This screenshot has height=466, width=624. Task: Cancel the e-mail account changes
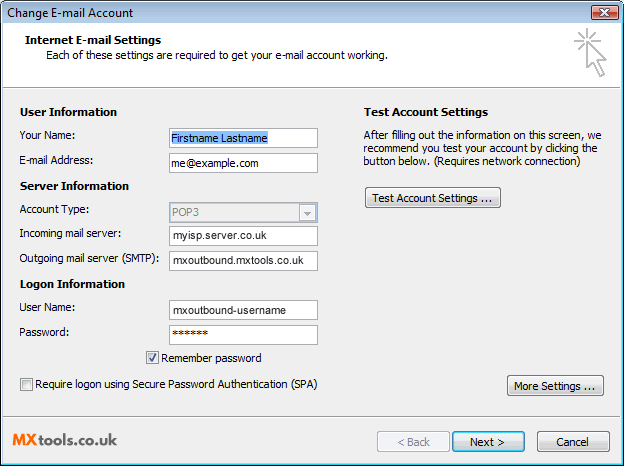coord(573,442)
